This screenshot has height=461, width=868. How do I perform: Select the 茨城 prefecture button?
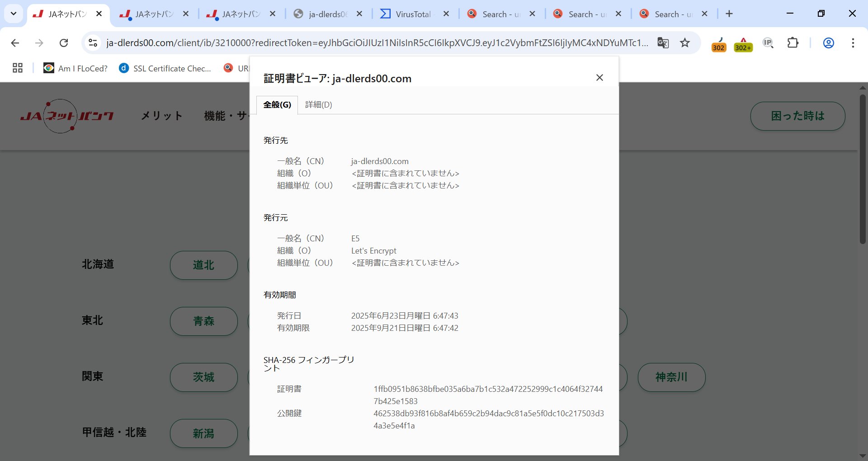click(x=203, y=377)
